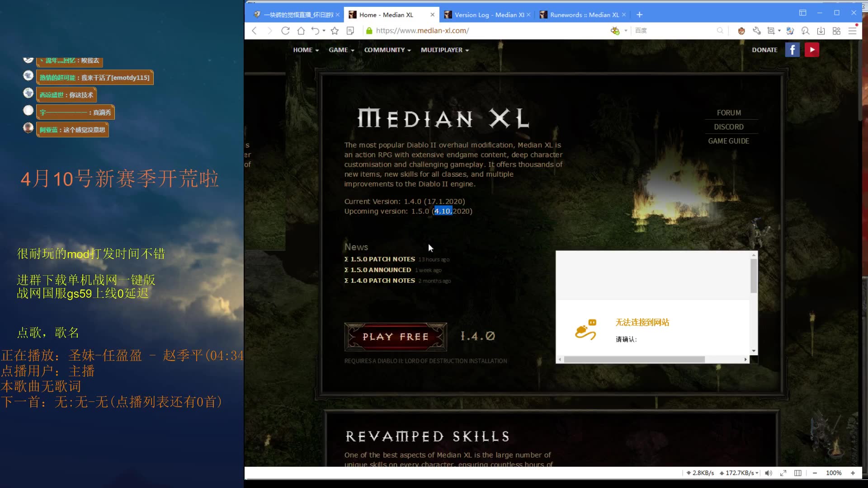The image size is (868, 488).
Task: Open the monkey face extension icon
Action: point(741,31)
